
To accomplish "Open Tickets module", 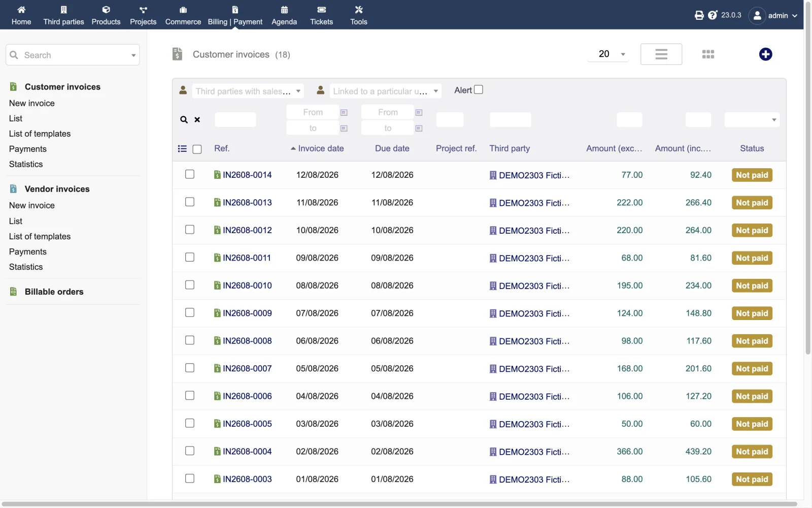I will click(x=322, y=15).
